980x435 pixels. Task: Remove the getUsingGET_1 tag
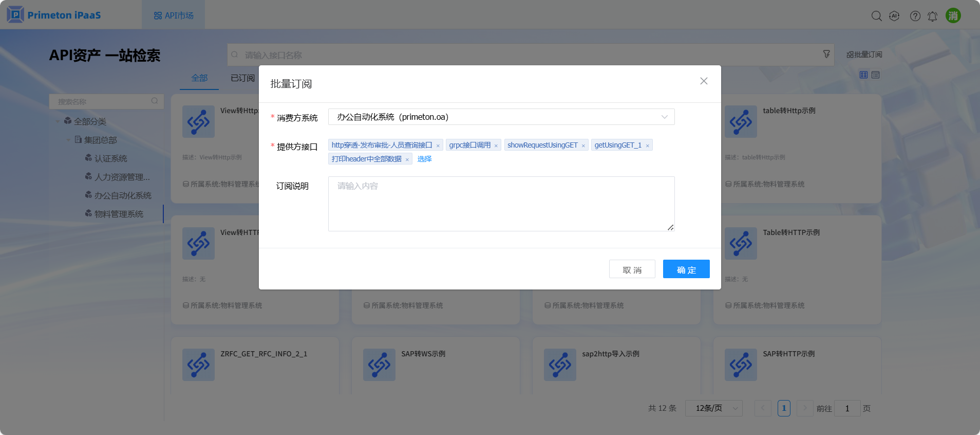point(648,146)
